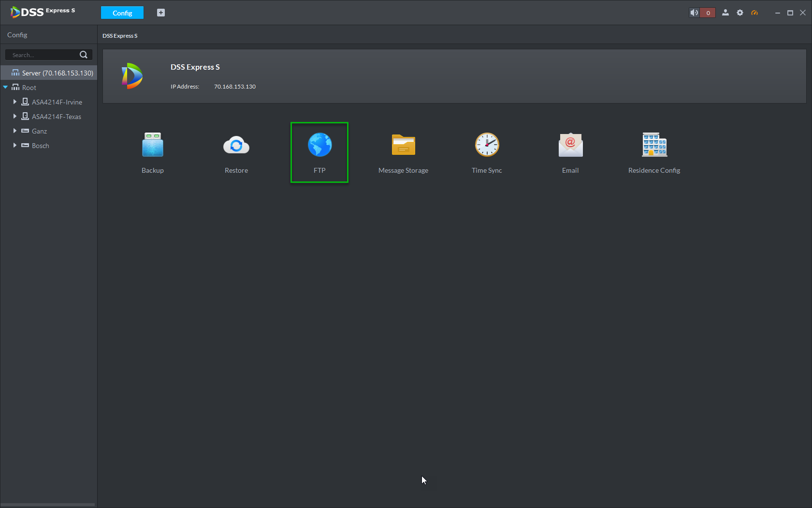The width and height of the screenshot is (812, 508).
Task: Switch to the Config tab
Action: tap(122, 13)
